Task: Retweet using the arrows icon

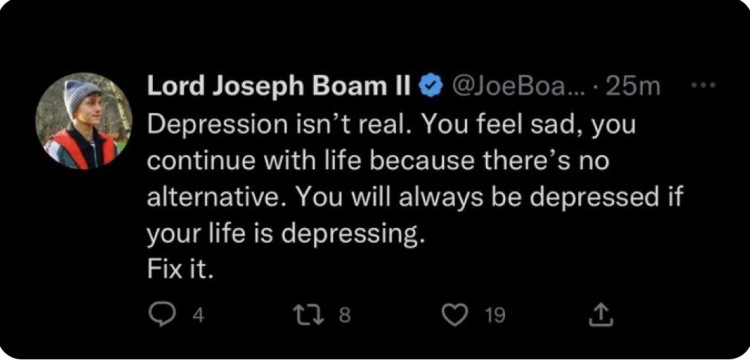Action: click(x=312, y=316)
